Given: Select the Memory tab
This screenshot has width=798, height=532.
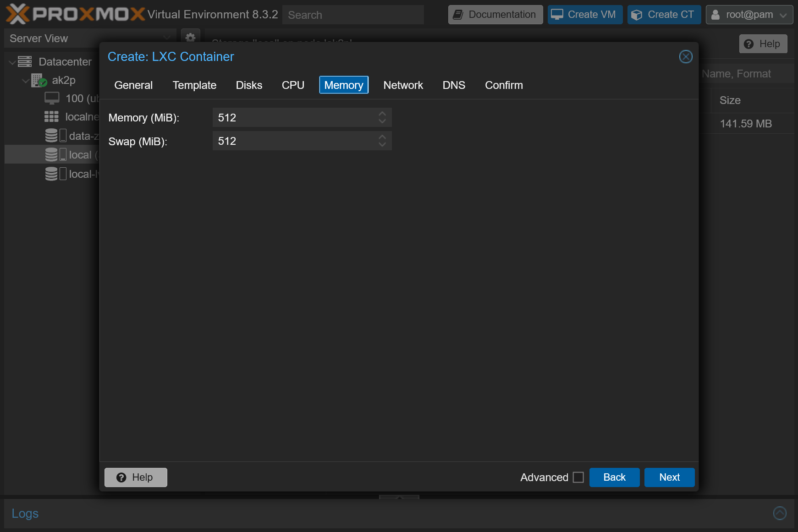Looking at the screenshot, I should [344, 85].
